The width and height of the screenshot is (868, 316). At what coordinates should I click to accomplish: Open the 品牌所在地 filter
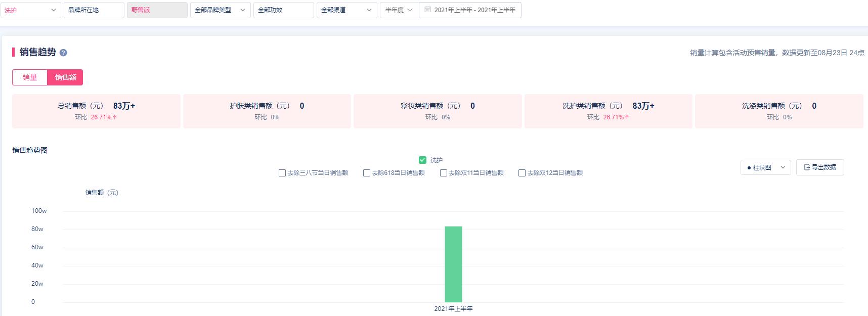pyautogui.click(x=94, y=10)
